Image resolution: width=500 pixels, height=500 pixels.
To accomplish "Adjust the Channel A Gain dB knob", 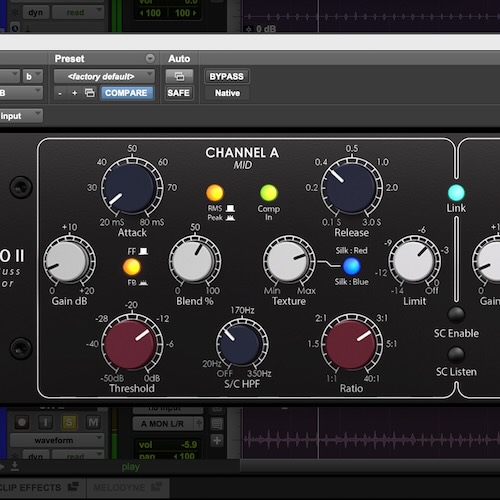I will pyautogui.click(x=69, y=261).
